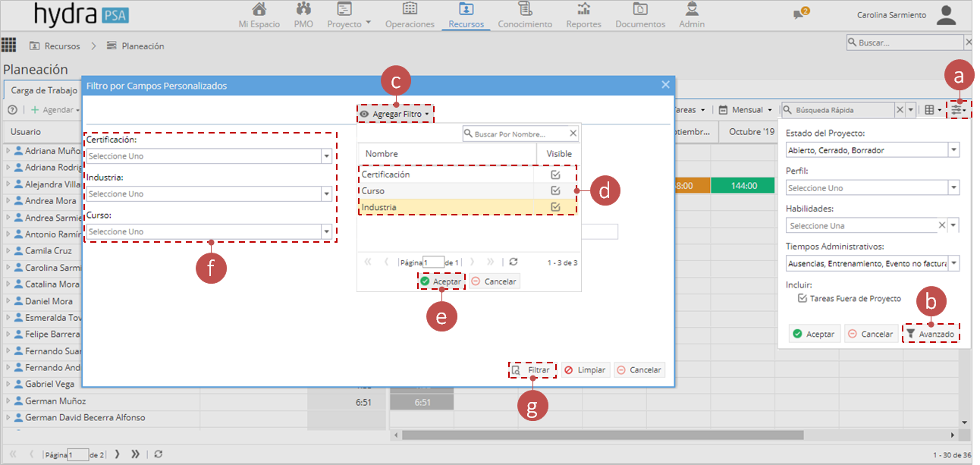Toggle the Certificación visible checkbox
The width and height of the screenshot is (980, 465).
pyautogui.click(x=556, y=174)
